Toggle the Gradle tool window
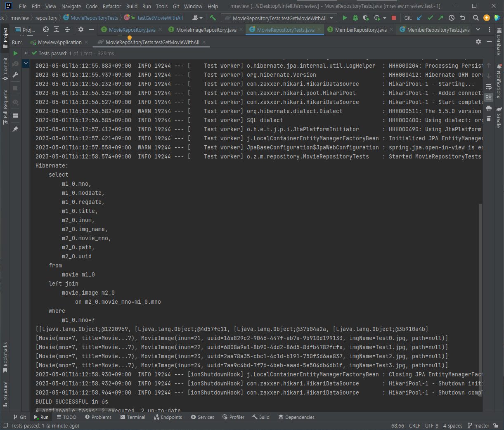This screenshot has width=504, height=430. [499, 117]
